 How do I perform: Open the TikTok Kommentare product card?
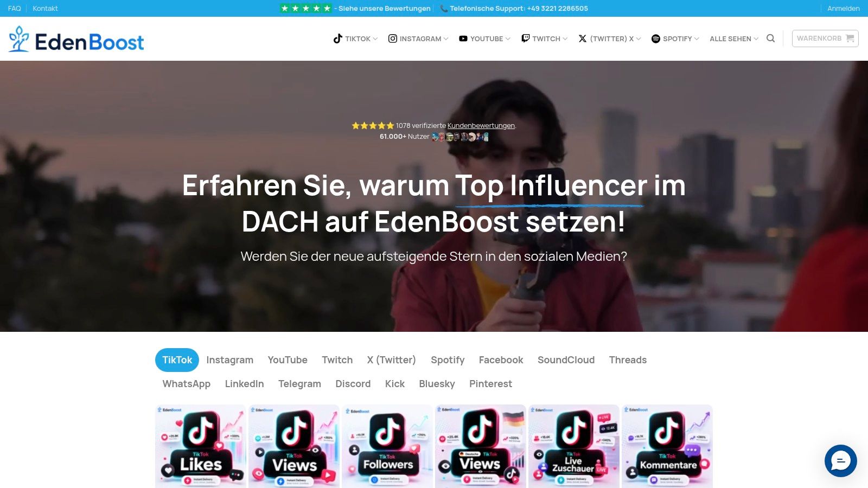click(x=667, y=446)
